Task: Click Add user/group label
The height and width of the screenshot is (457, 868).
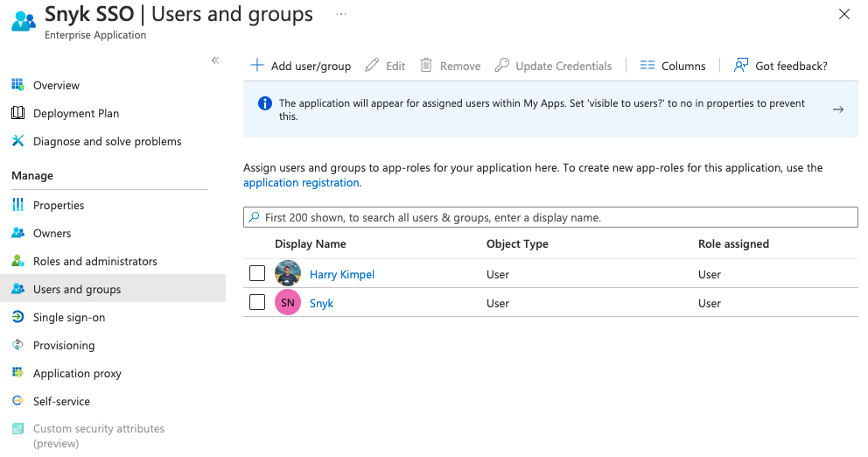Action: (x=311, y=66)
